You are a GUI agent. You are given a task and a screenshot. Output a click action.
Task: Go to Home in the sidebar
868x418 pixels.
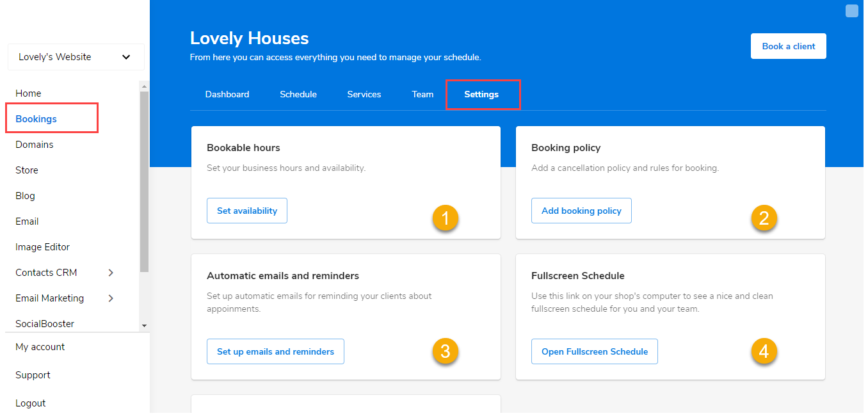tap(28, 93)
